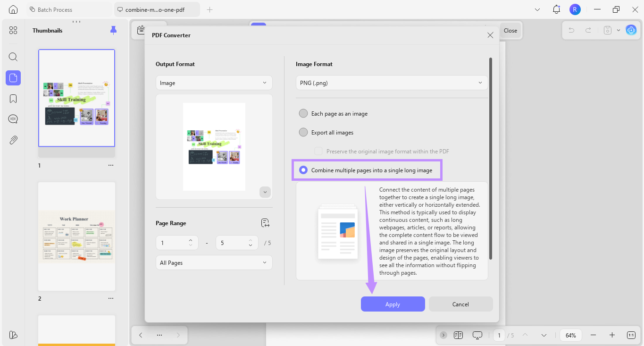Open the Attachments panel
Screen dimensions: 644x346
13,140
